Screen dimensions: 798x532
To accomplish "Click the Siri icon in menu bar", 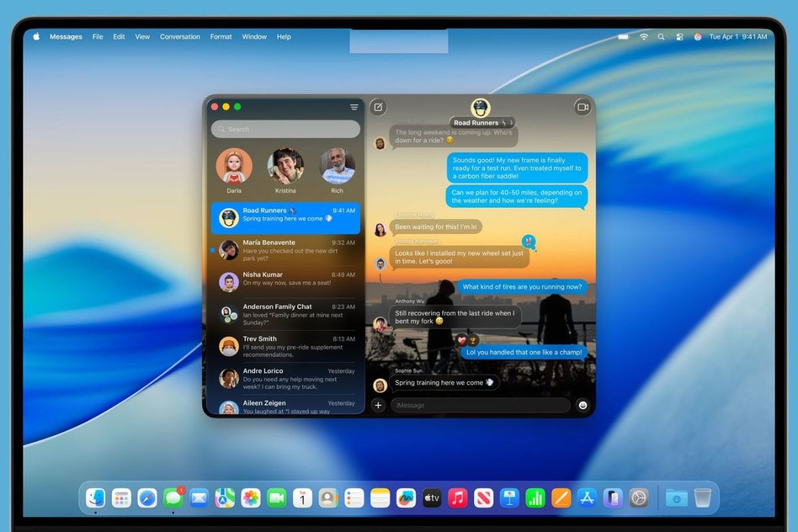I will 698,37.
